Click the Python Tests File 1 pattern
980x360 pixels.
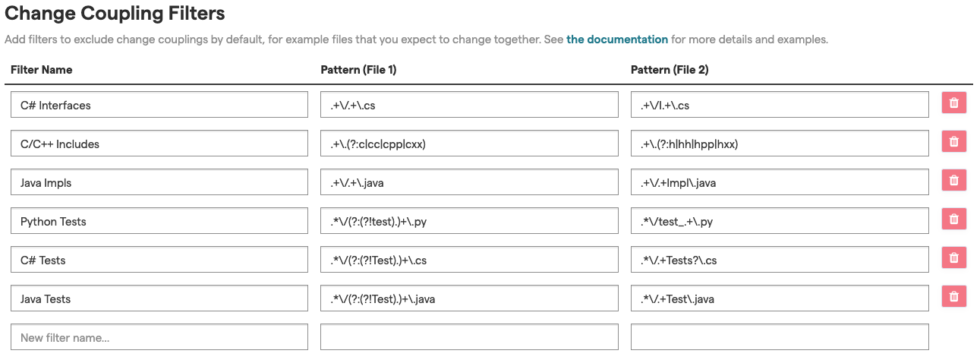(x=469, y=221)
